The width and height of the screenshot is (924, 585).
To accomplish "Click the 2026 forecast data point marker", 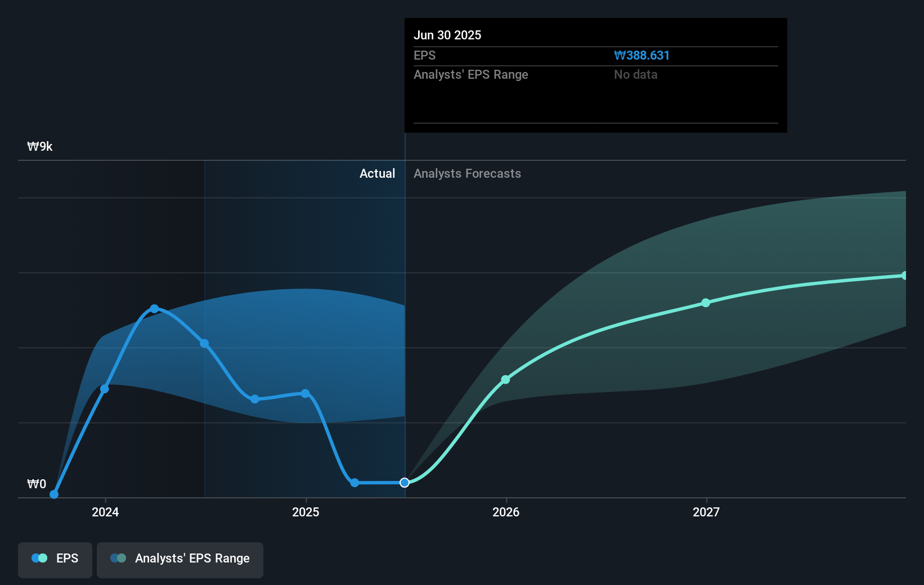I will tap(506, 380).
